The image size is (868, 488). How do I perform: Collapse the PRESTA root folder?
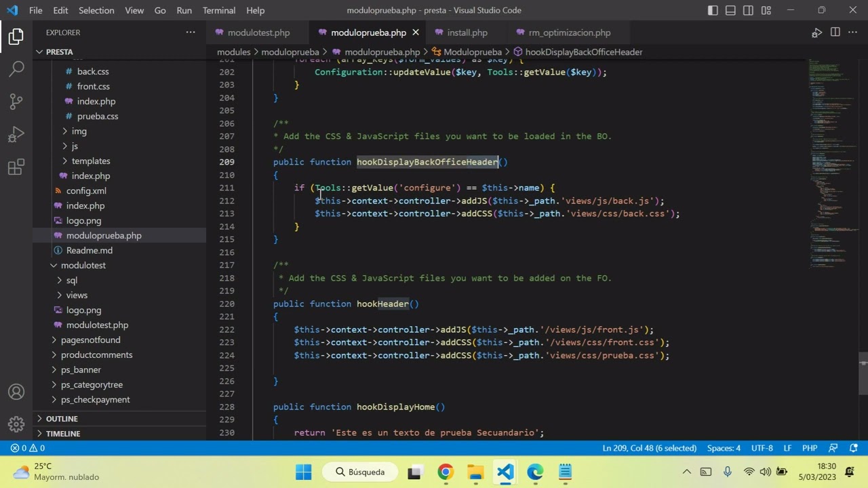tap(60, 52)
